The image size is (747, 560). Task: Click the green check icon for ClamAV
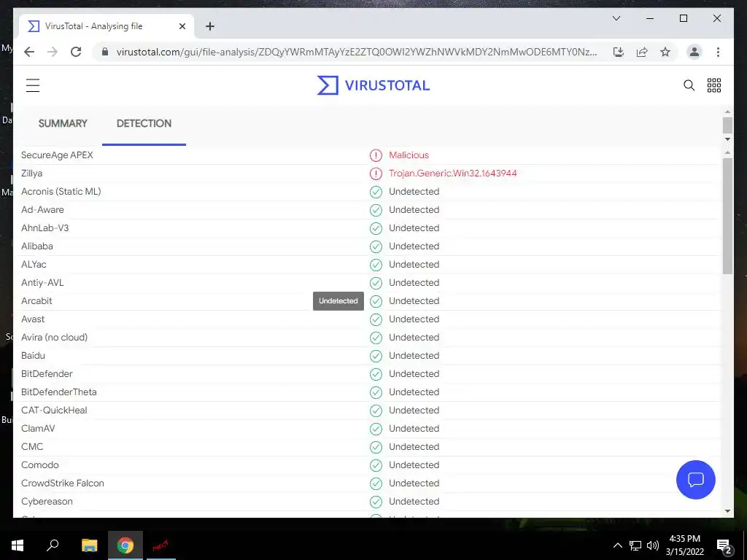click(x=376, y=429)
